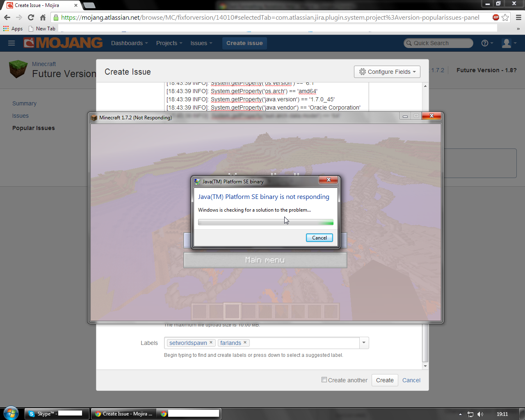Click the Minecraft grass block project icon

coord(18,69)
